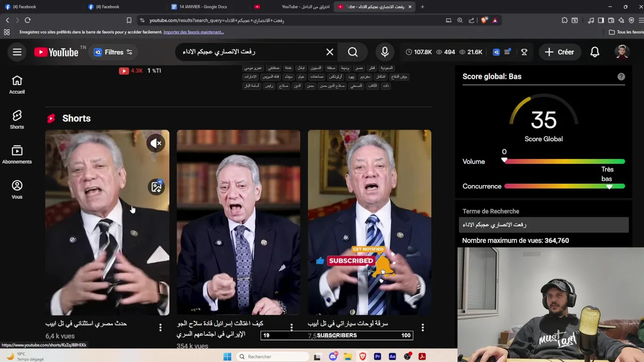
Task: Open the Score global help question mark
Action: coord(621,76)
